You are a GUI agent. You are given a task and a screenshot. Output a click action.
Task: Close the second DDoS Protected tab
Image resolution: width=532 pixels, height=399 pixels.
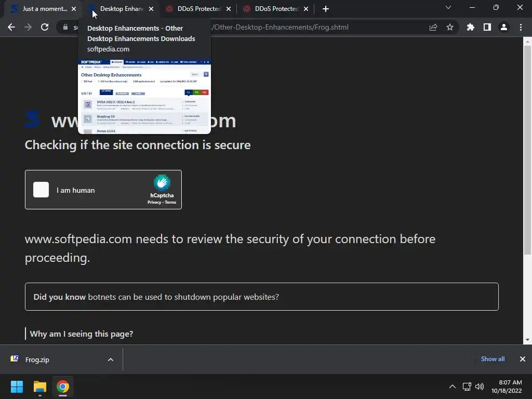point(306,9)
